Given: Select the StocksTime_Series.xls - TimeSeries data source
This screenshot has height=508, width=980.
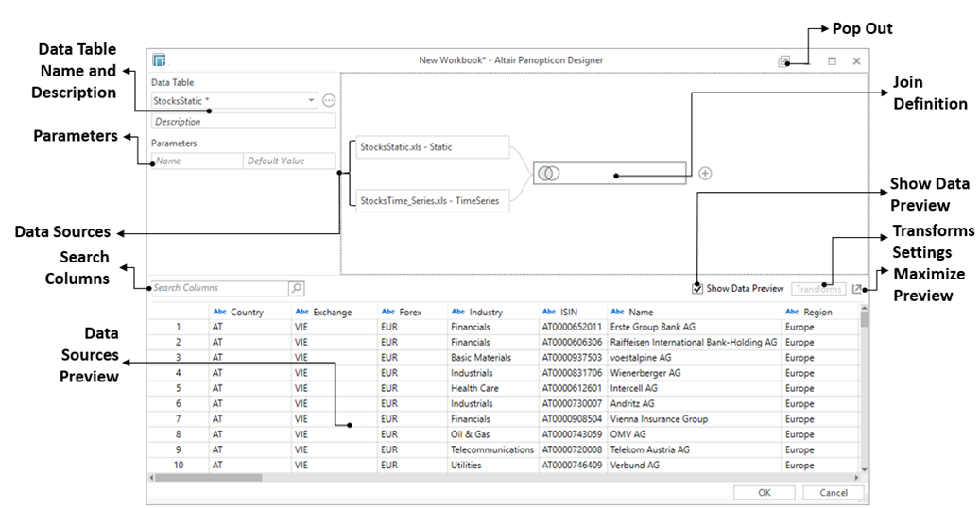Looking at the screenshot, I should click(x=430, y=200).
